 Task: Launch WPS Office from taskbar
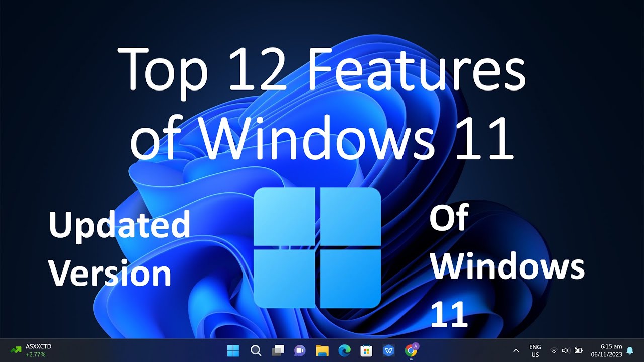389,350
